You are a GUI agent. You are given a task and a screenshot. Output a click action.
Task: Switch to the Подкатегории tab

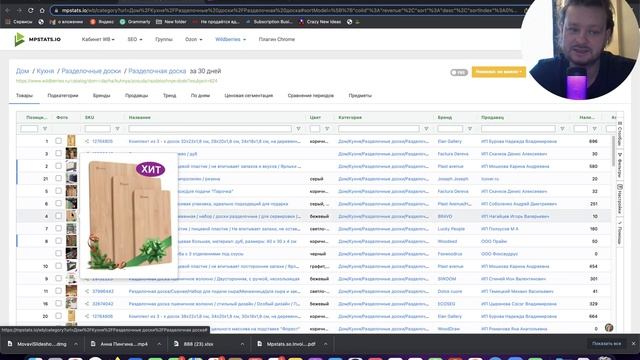(x=63, y=96)
